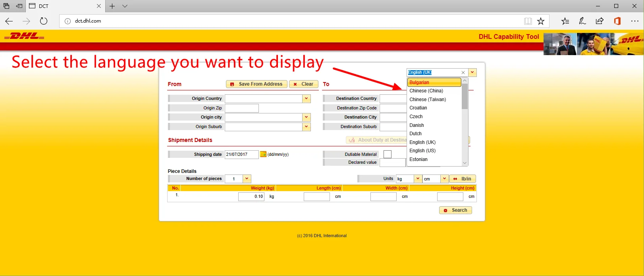This screenshot has width=644, height=276.
Task: Click About Duty at Destination button
Action: click(x=376, y=140)
